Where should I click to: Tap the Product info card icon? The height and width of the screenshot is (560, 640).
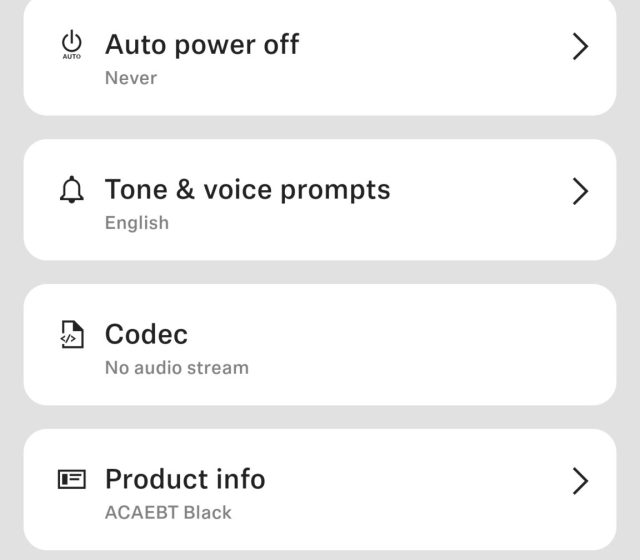point(72,480)
